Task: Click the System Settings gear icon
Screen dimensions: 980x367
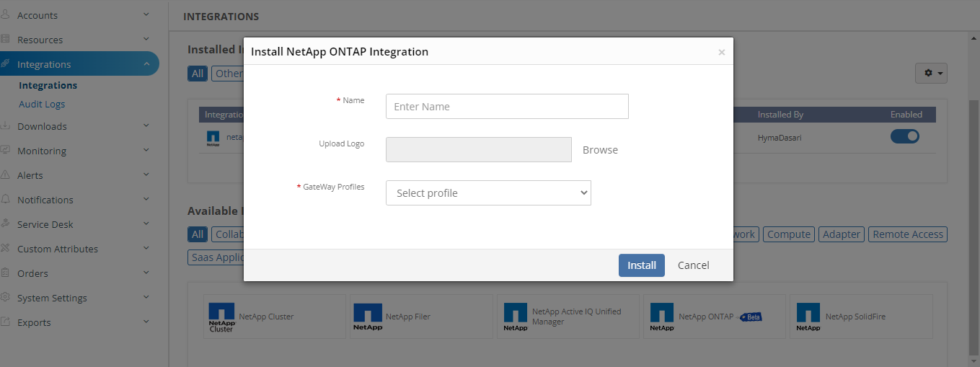Action: (x=5, y=297)
